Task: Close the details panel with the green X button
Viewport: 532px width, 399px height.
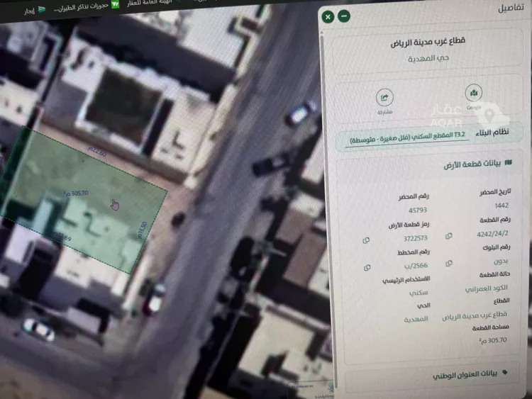Action: click(328, 17)
